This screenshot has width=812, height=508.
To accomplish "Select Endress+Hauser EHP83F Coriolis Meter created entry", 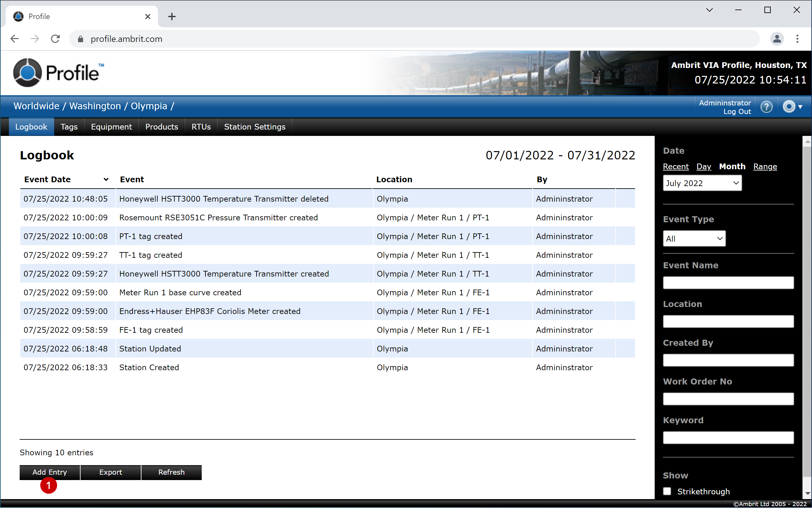I will pos(327,311).
